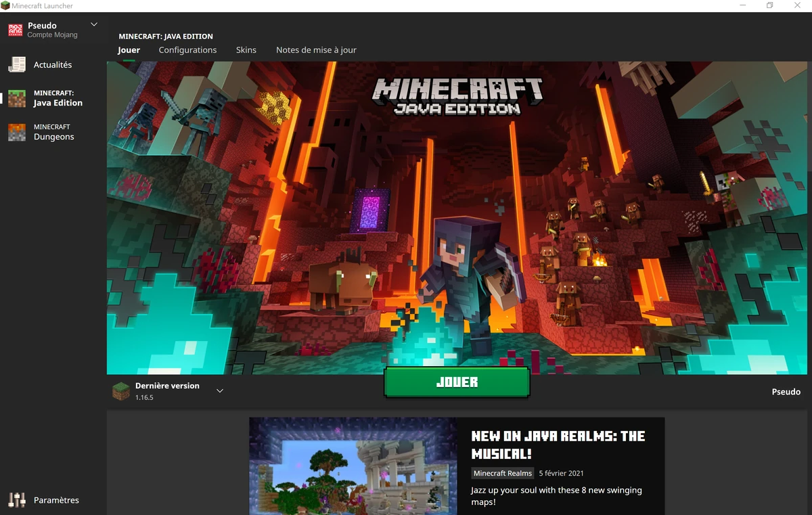This screenshot has width=812, height=515.
Task: Switch to the Configurations tab
Action: point(187,49)
